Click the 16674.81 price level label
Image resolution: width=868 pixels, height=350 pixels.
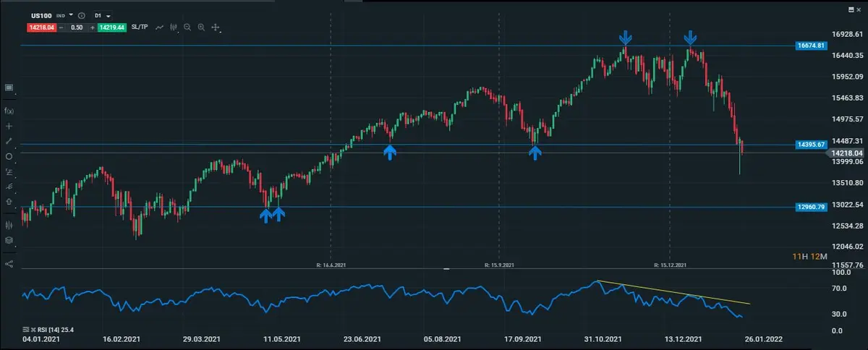(x=810, y=46)
